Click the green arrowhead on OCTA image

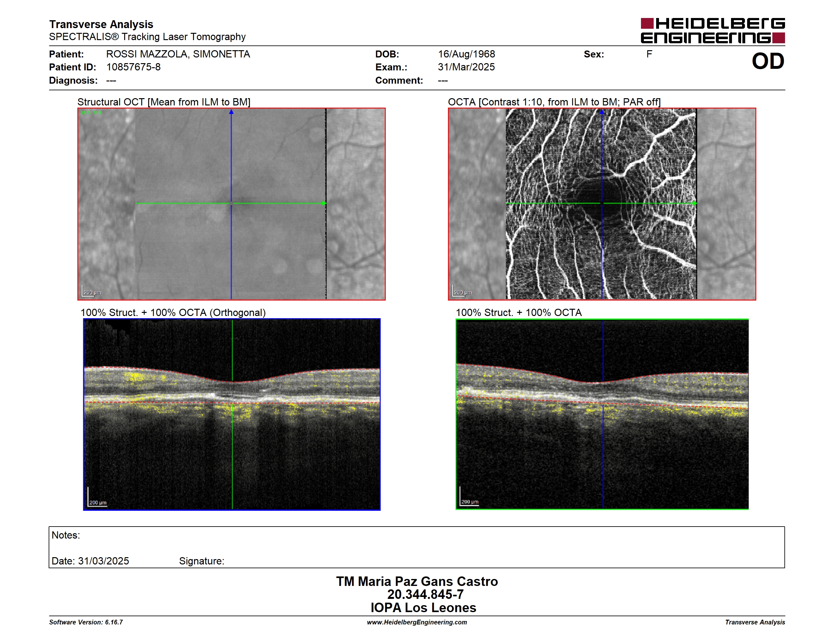[694, 203]
